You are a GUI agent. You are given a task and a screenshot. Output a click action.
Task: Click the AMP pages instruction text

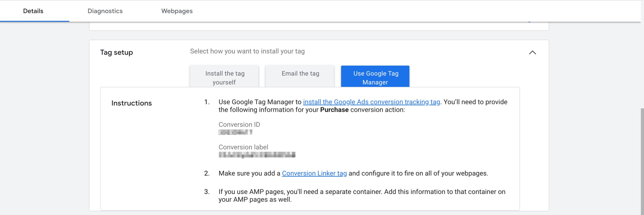point(362,196)
